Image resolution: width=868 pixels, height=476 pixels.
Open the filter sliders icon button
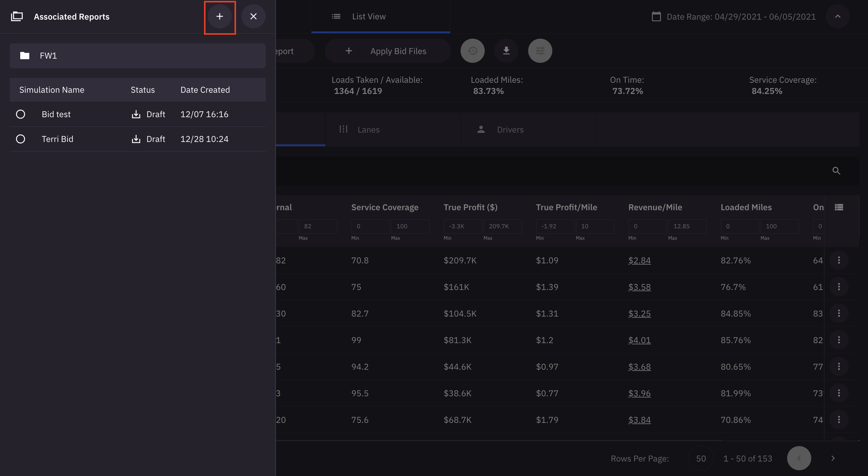point(540,51)
